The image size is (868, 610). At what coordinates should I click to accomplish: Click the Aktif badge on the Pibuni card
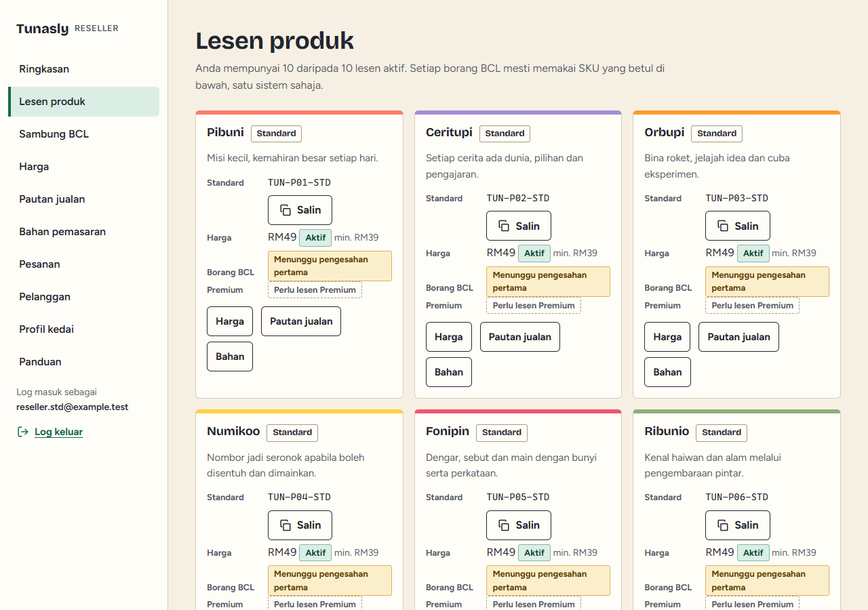pos(315,238)
